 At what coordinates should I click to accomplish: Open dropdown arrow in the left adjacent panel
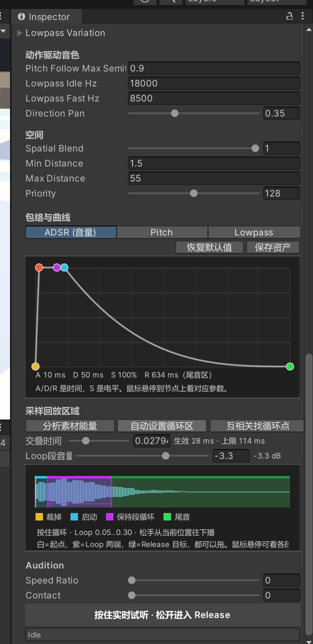pyautogui.click(x=3, y=31)
